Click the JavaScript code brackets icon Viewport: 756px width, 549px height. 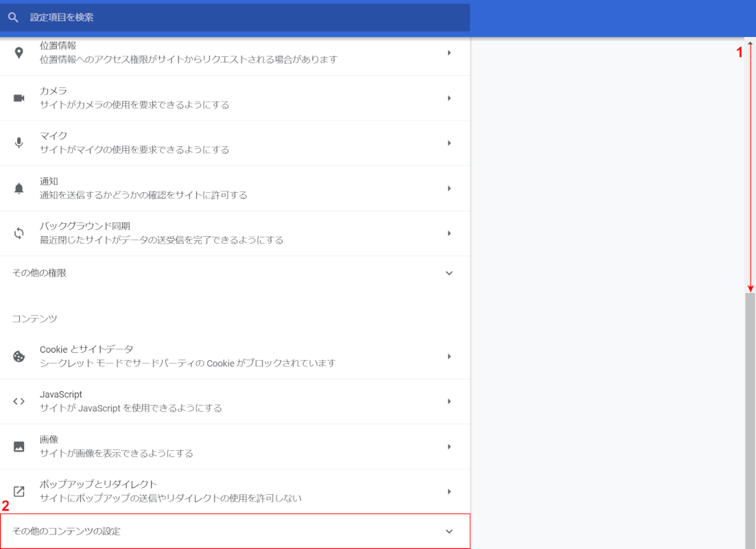point(19,401)
